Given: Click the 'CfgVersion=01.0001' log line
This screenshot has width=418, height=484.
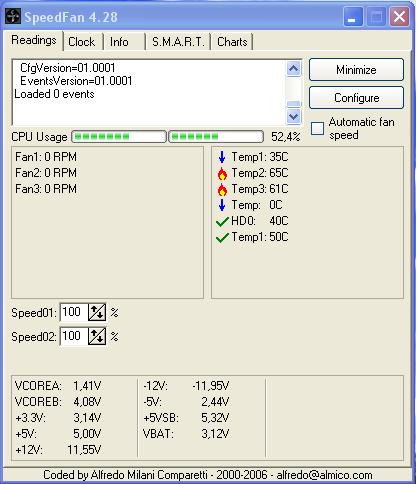Looking at the screenshot, I should click(68, 68).
